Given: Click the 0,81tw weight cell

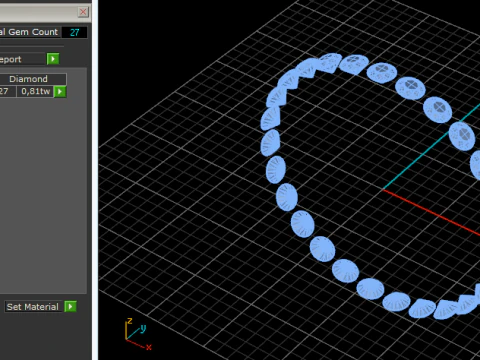Looking at the screenshot, I should coord(35,91).
